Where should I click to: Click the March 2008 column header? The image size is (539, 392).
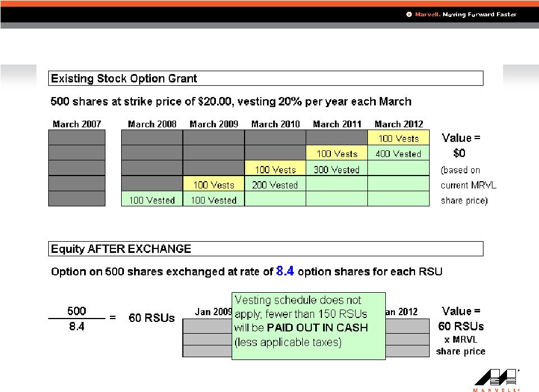(x=152, y=124)
